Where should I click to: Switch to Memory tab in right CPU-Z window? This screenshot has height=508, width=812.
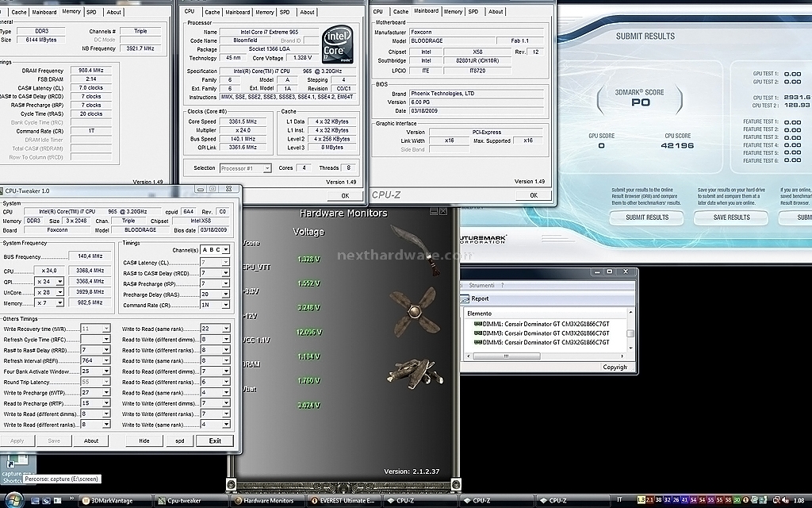coord(453,11)
